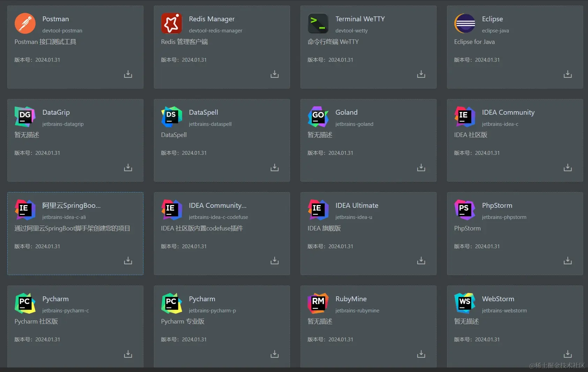Click the PhpStorm PS icon
The height and width of the screenshot is (372, 588).
pos(465,210)
